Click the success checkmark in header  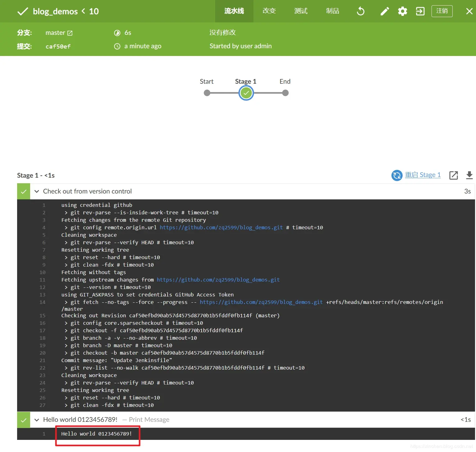pos(23,12)
